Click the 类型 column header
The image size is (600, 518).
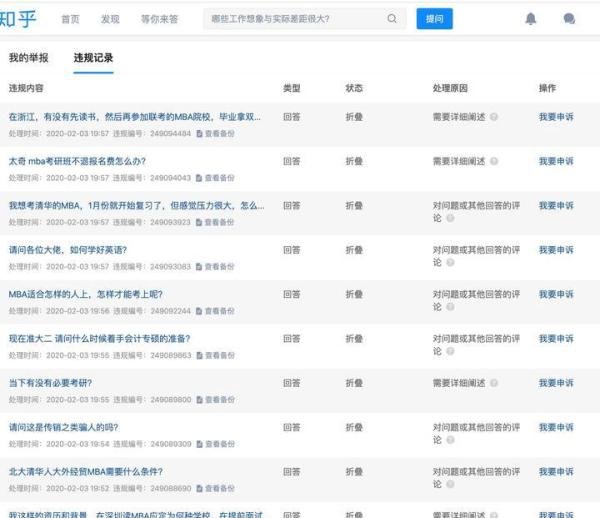click(292, 88)
